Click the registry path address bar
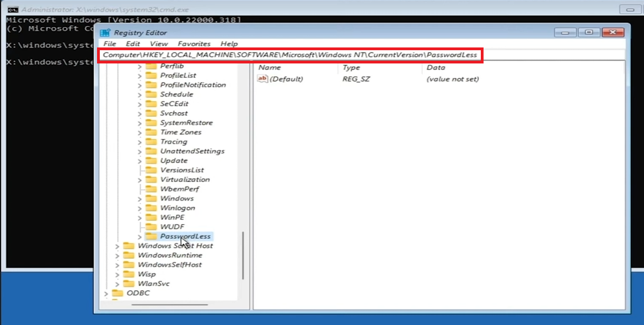 coord(290,55)
